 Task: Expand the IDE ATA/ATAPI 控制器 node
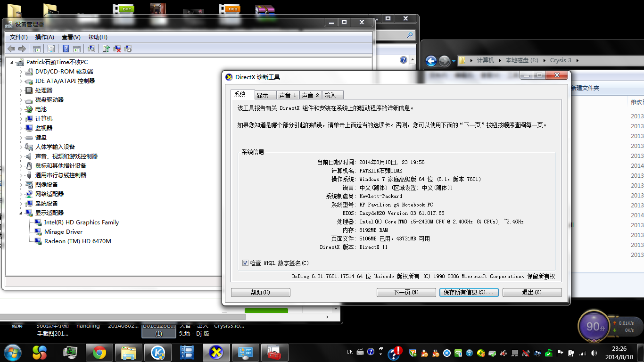coord(21,81)
